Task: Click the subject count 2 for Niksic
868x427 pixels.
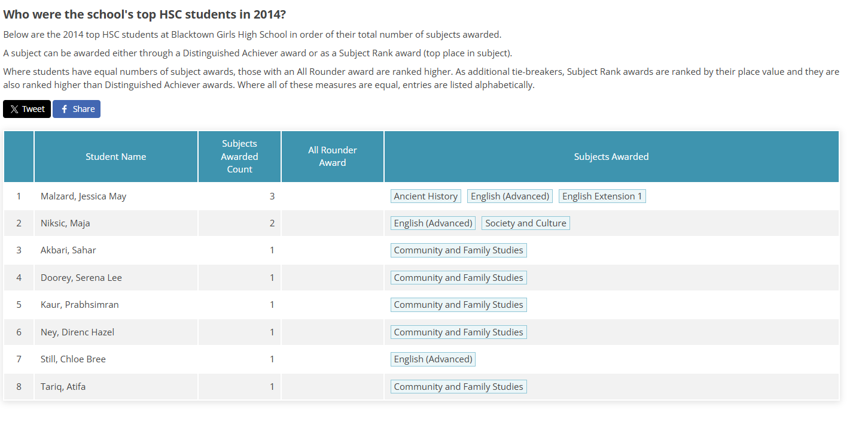Action: pos(272,223)
